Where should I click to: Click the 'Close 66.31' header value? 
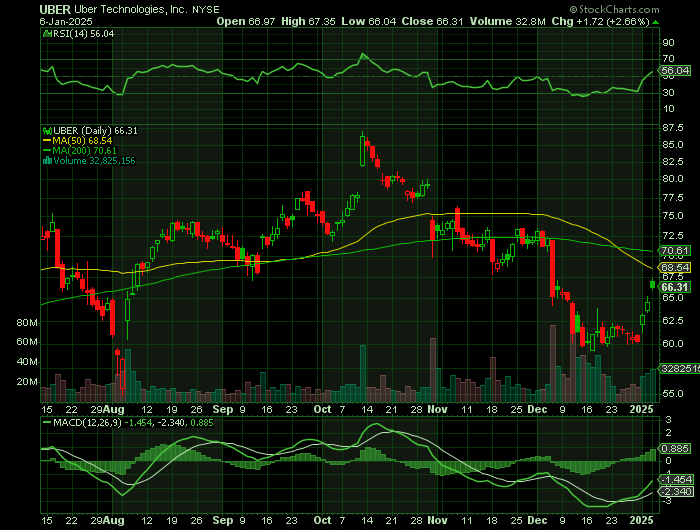tap(432, 21)
